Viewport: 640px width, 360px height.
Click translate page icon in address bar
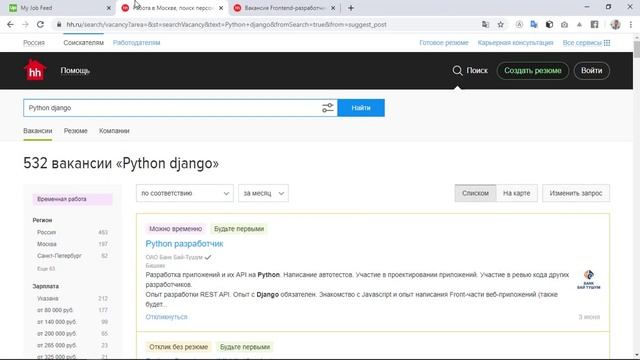coord(485,24)
